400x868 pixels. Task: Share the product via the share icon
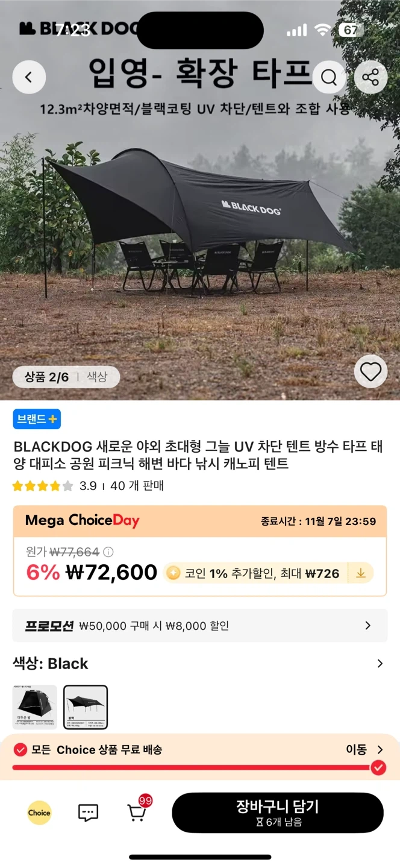[x=370, y=77]
